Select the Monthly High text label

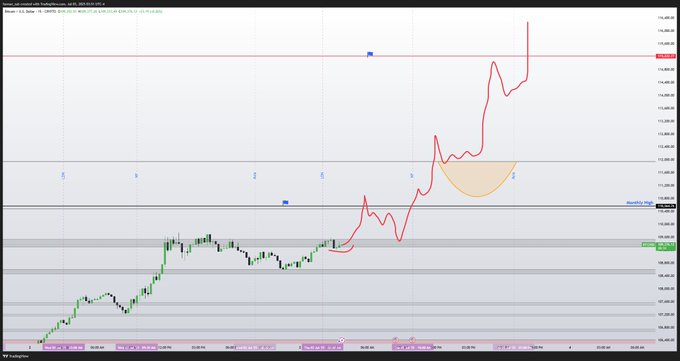[640, 203]
